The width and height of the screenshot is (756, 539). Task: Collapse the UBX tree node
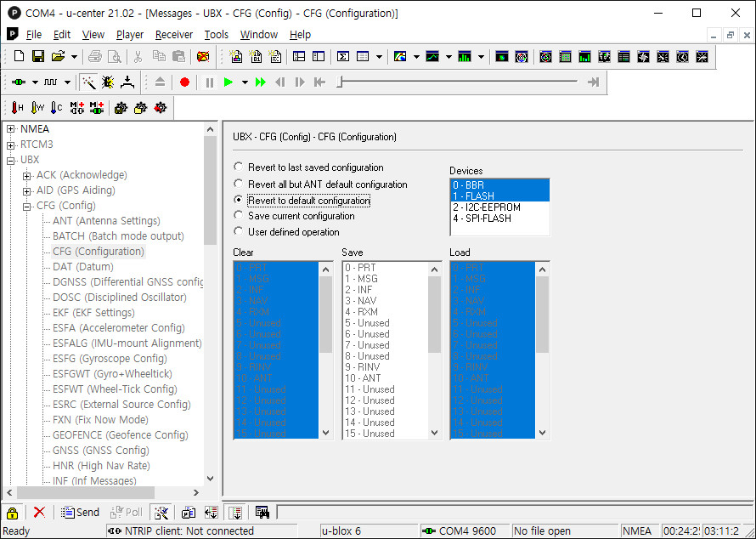[10, 160]
